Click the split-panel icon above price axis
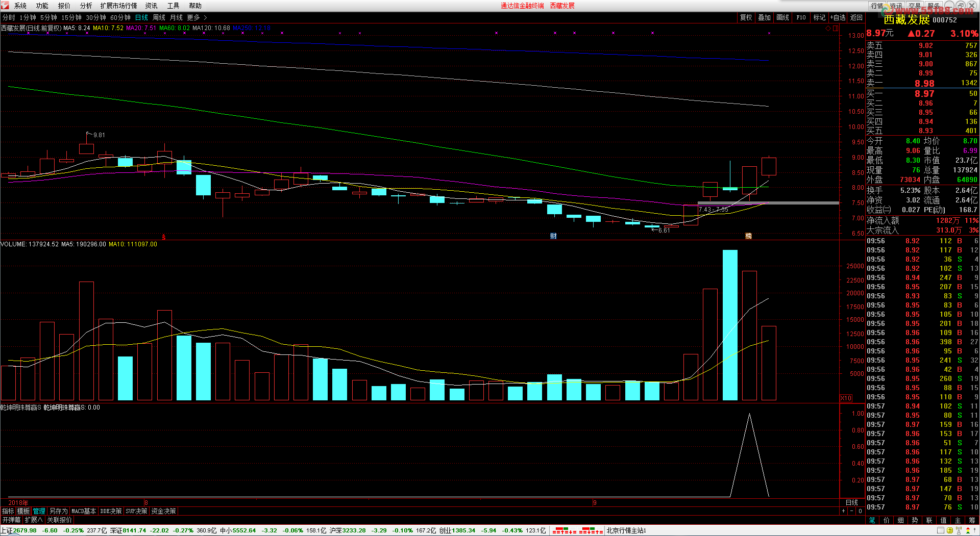 [836, 28]
